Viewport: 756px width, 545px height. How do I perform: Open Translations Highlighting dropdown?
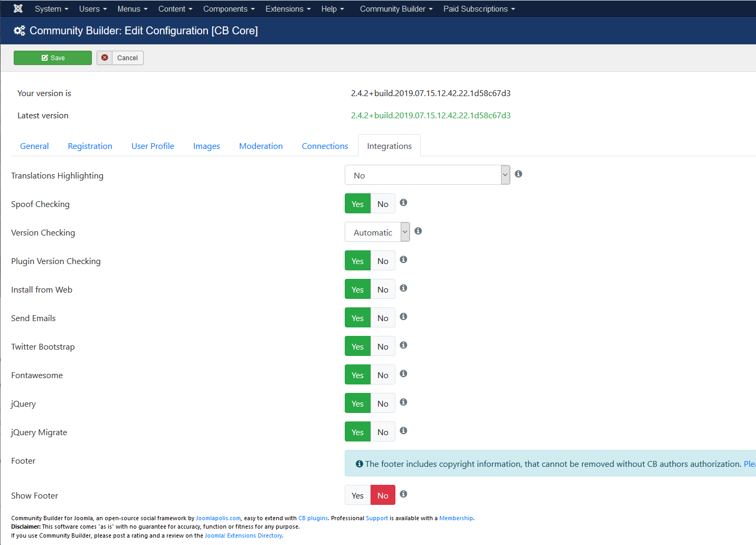427,175
